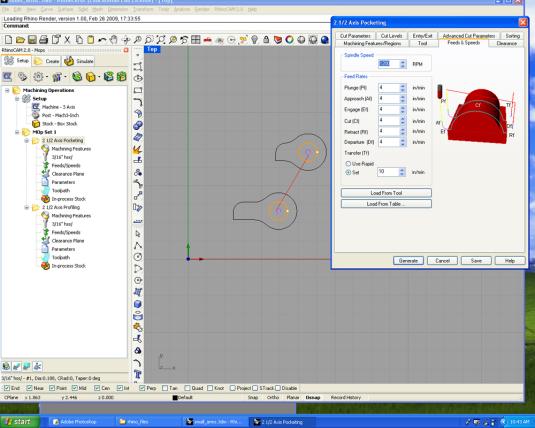Click the Save disk icon
This screenshot has width=535, height=428.
[x=32, y=40]
